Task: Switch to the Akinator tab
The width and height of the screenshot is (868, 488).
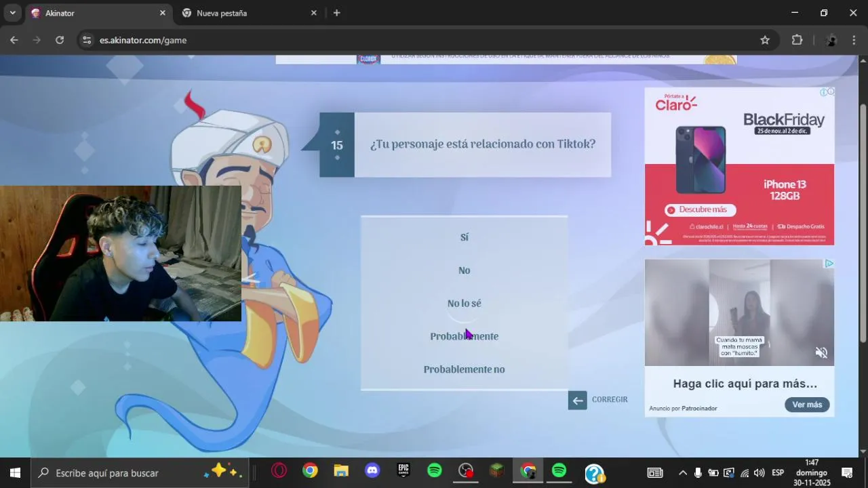Action: [98, 13]
